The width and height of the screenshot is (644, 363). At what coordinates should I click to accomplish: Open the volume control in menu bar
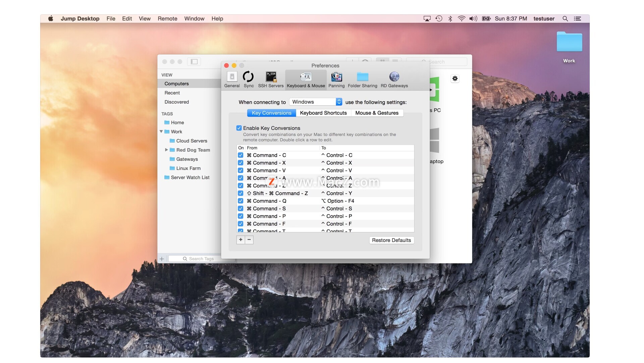click(x=473, y=19)
